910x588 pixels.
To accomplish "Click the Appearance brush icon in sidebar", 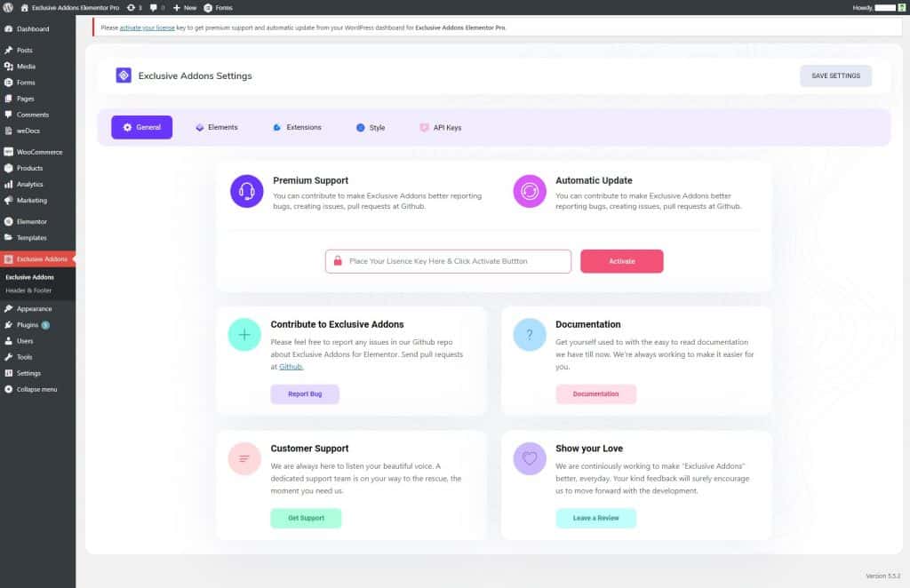I will click(x=8, y=309).
